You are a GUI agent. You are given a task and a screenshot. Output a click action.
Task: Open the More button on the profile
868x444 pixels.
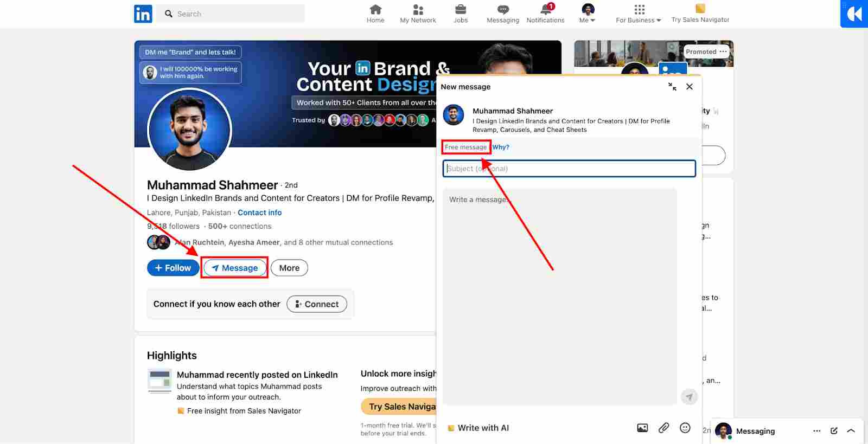click(x=289, y=268)
